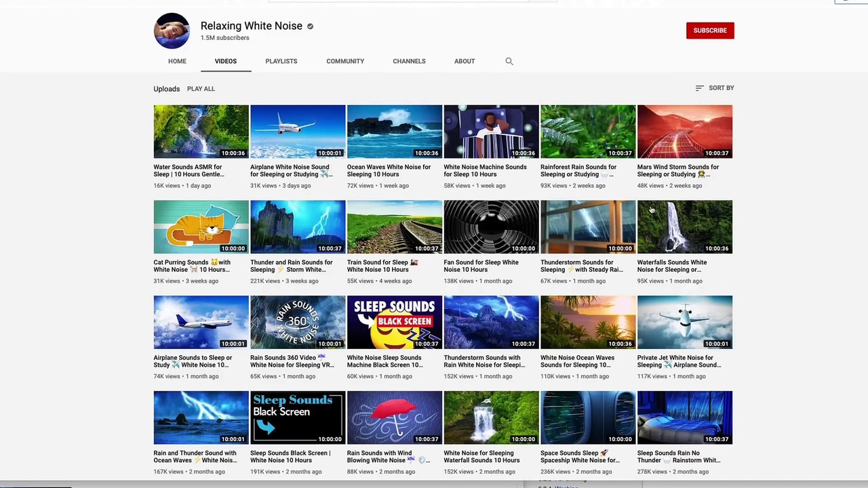The height and width of the screenshot is (488, 868).
Task: Click the Train Sound for Sleep title link
Action: tap(382, 266)
